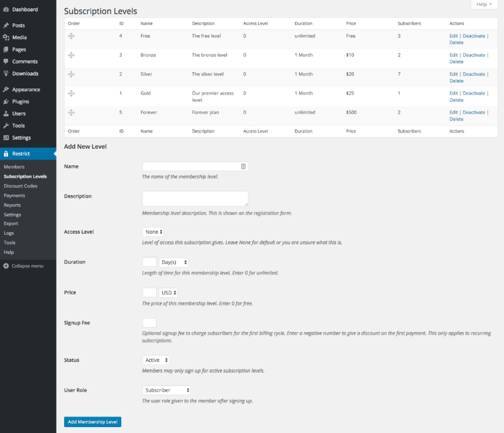Open the Access Level dropdown
504x433 pixels.
[x=153, y=231]
